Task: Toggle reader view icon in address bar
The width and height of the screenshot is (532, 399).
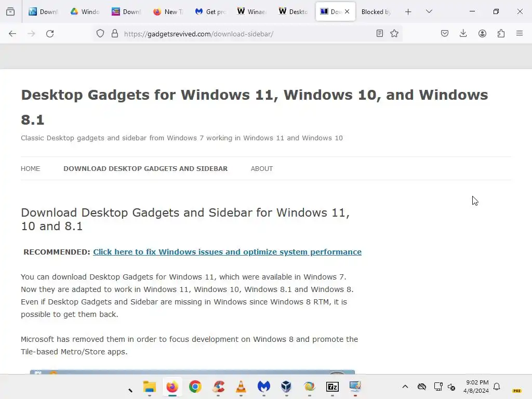Action: tap(380, 34)
